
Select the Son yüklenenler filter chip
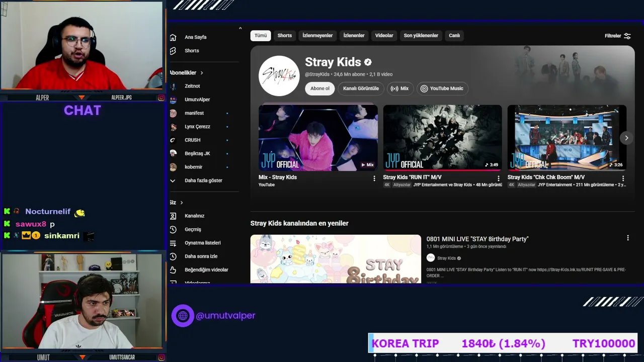click(421, 36)
